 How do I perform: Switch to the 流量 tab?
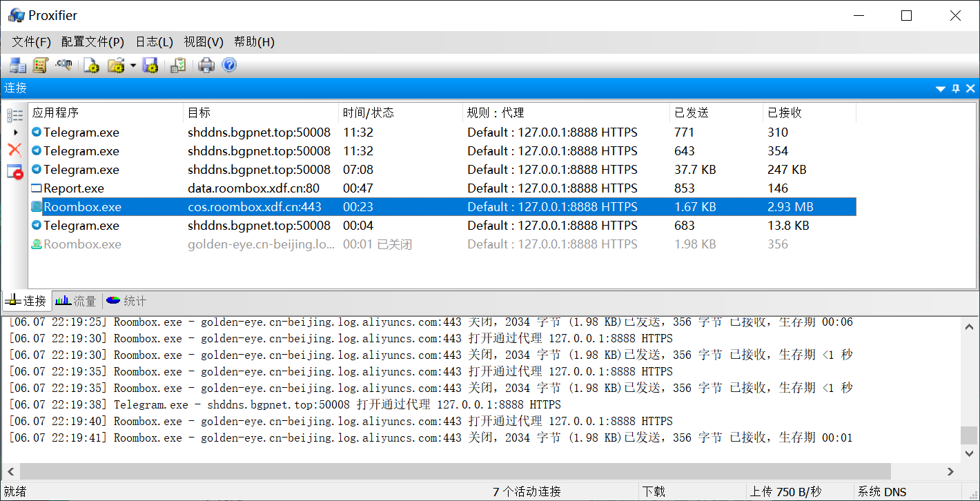(x=76, y=301)
